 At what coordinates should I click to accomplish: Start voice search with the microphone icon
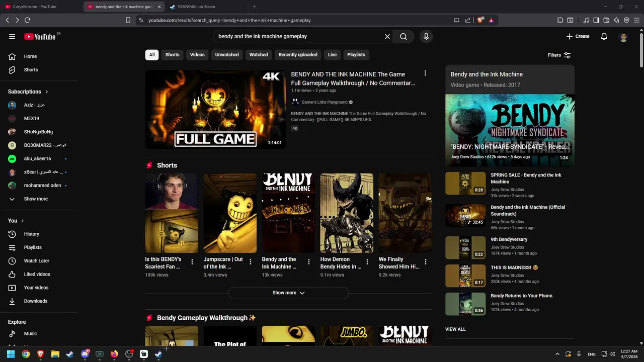[x=426, y=36]
